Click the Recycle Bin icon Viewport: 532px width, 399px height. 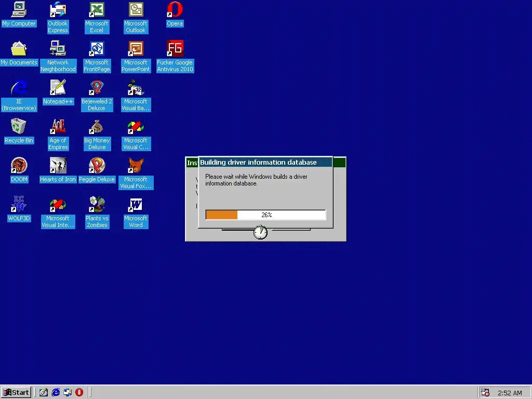(19, 131)
